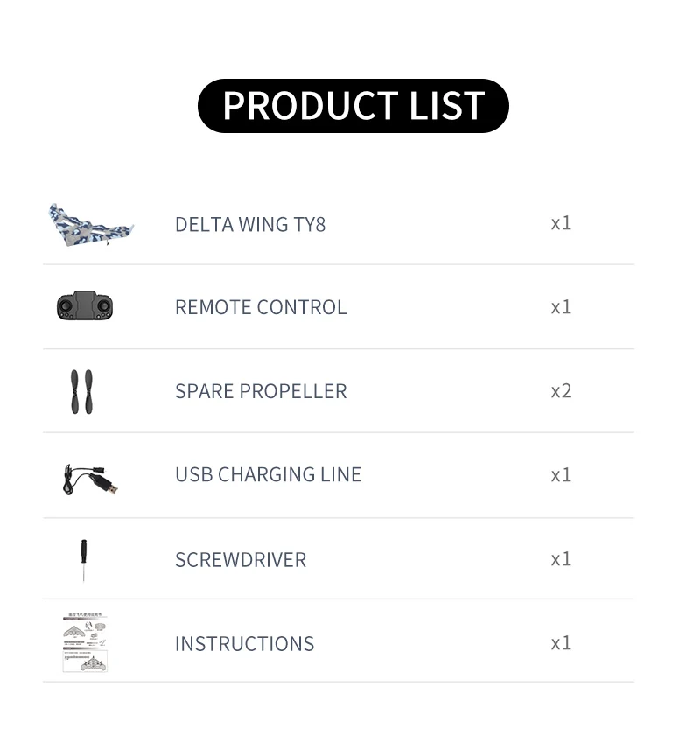Click the remote control icon
The height and width of the screenshot is (729, 700).
tap(85, 306)
